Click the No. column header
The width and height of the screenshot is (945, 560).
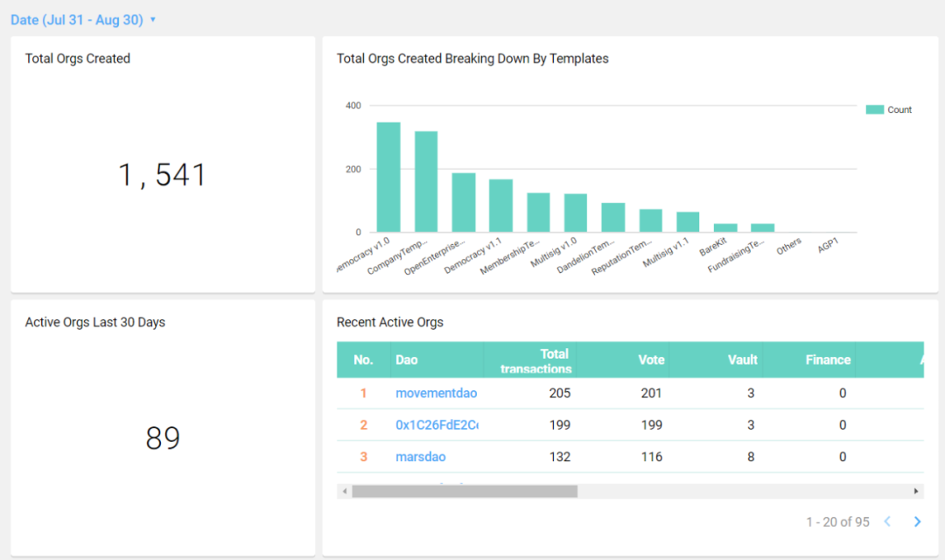[363, 360]
